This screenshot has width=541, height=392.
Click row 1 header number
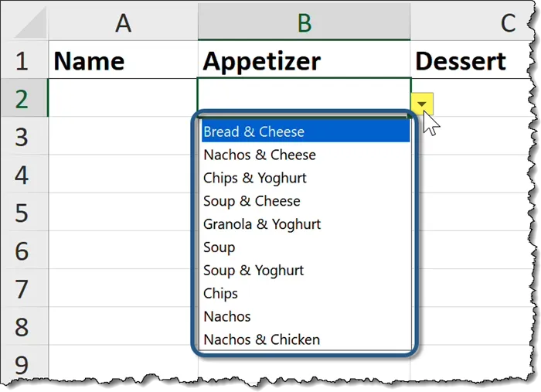click(x=22, y=60)
